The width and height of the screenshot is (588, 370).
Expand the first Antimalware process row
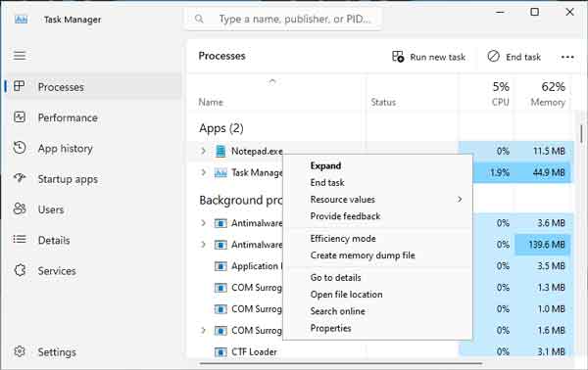pyautogui.click(x=203, y=223)
